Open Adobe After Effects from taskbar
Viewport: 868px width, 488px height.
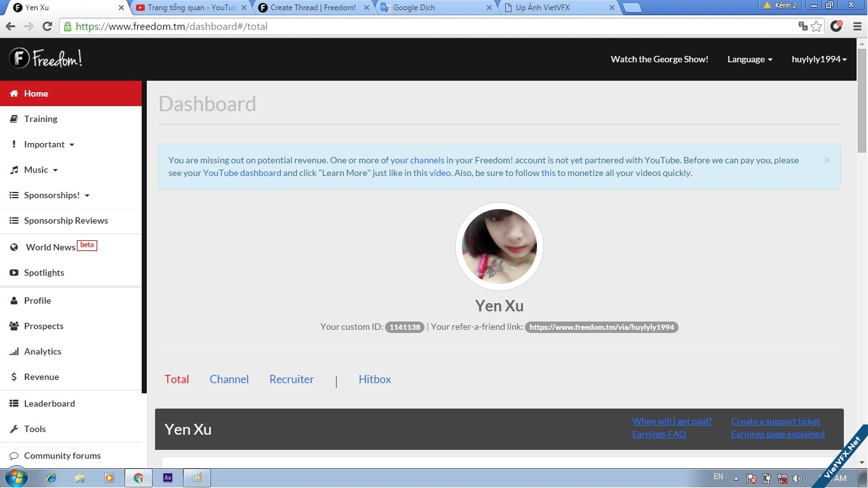click(168, 478)
